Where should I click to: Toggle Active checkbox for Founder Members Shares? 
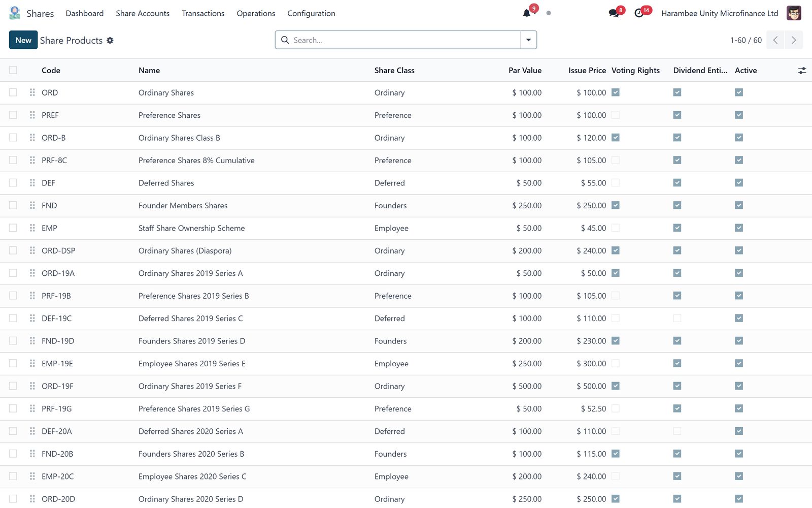click(x=739, y=205)
